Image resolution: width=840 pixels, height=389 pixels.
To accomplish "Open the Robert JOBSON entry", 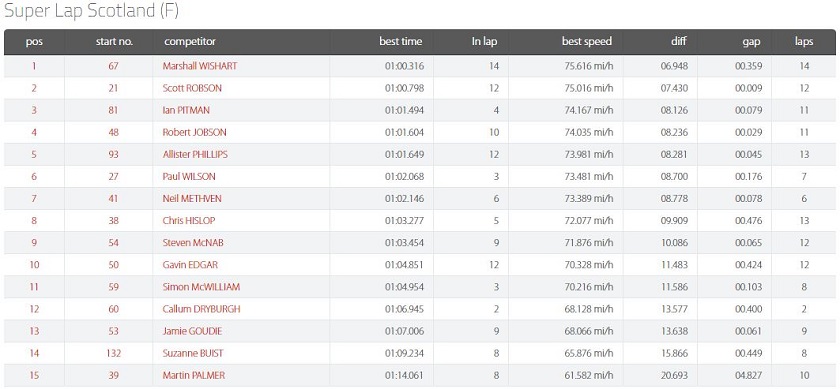I will pyautogui.click(x=194, y=132).
